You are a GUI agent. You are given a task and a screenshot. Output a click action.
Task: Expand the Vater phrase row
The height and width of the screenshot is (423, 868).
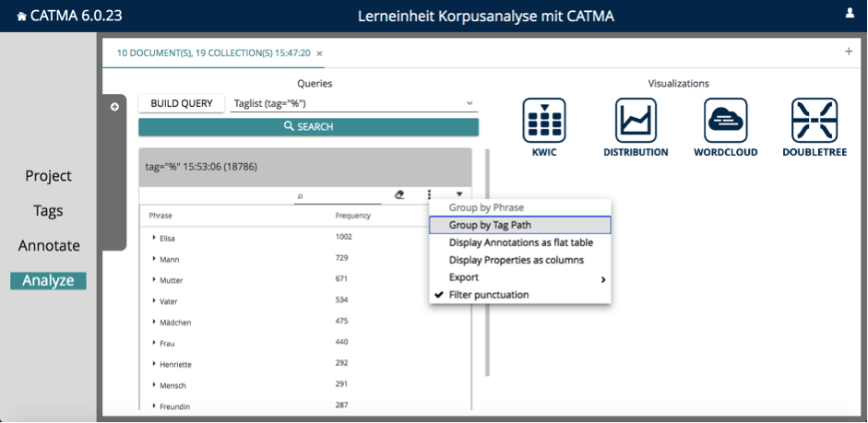point(154,300)
